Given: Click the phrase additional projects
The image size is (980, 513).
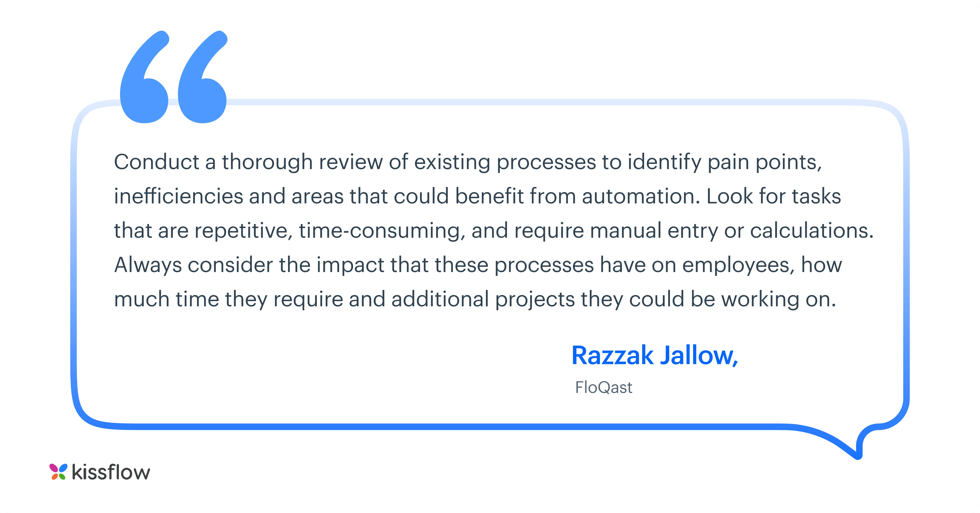Looking at the screenshot, I should point(483,300).
